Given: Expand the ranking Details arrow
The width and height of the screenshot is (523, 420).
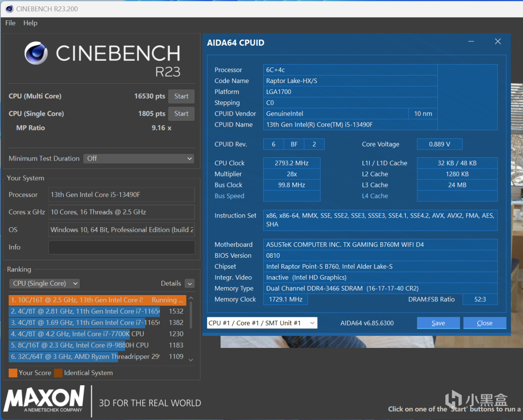Looking at the screenshot, I should pos(190,284).
